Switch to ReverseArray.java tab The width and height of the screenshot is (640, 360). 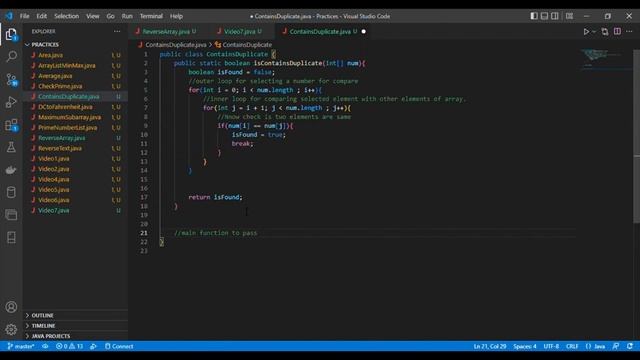coord(166,31)
